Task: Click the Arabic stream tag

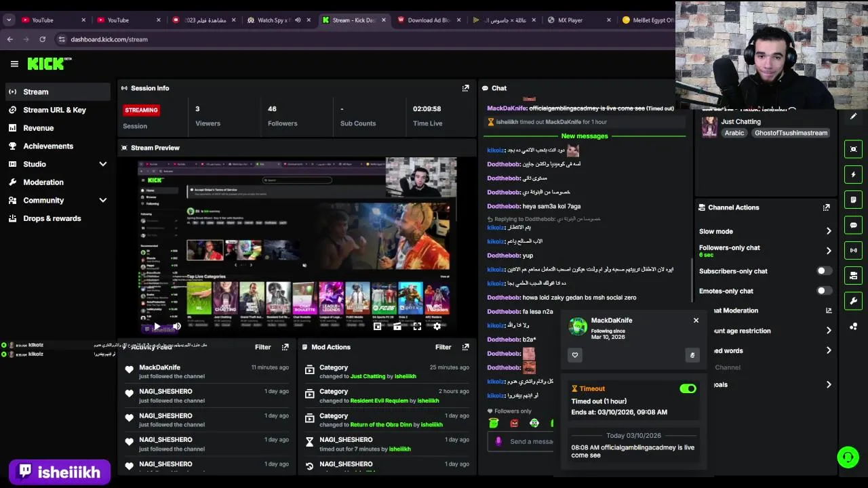Action: [x=734, y=133]
